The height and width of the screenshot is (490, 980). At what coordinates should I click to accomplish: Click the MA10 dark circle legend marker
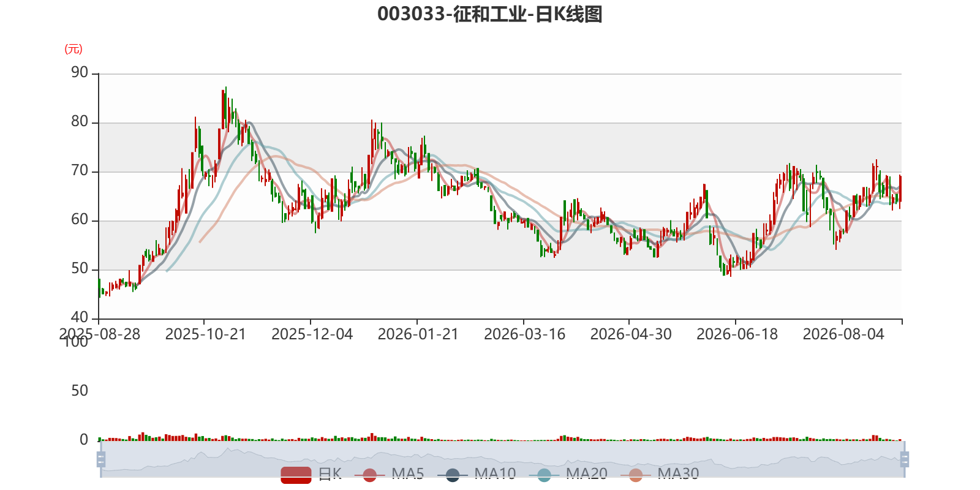click(453, 475)
